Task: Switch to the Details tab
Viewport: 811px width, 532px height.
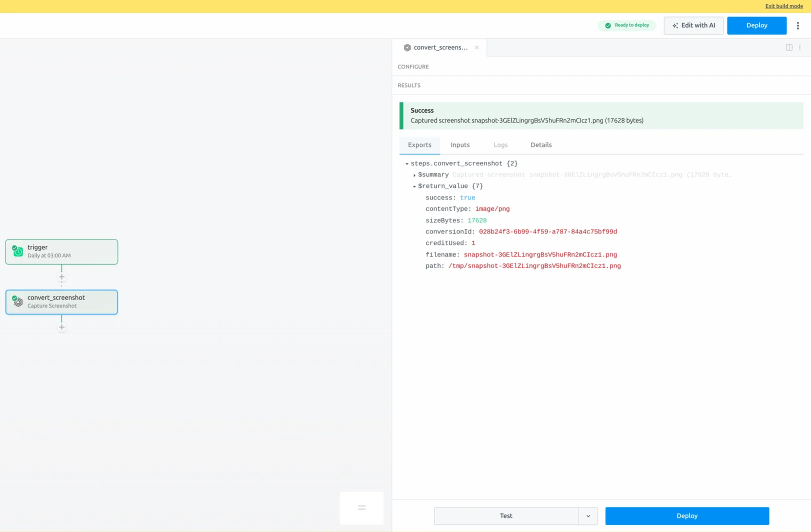Action: (x=541, y=145)
